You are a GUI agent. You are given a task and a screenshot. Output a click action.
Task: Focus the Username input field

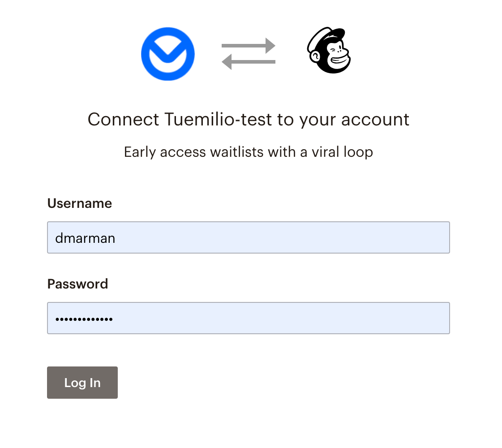click(x=248, y=237)
